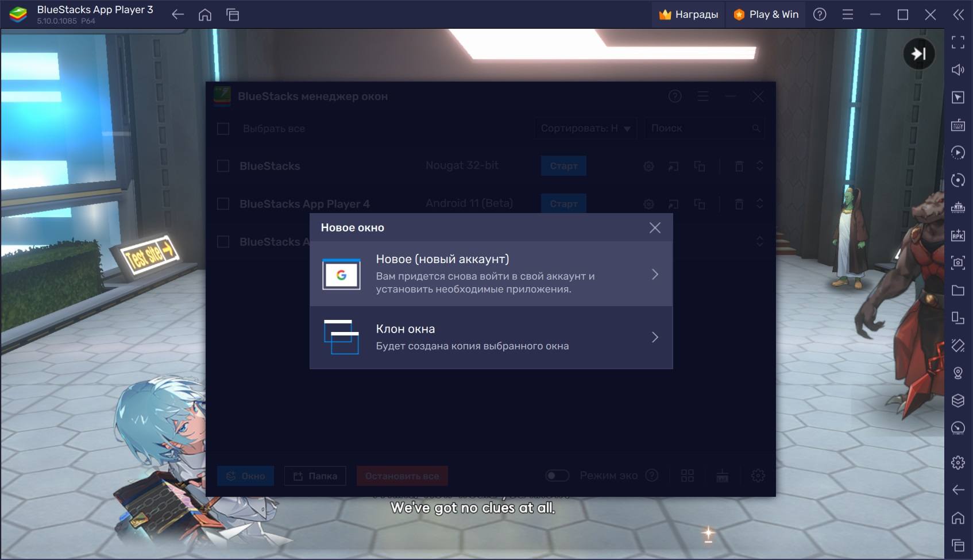Open eco mode gauge icon in sidebar
Screen dimensions: 973x560
(x=958, y=428)
